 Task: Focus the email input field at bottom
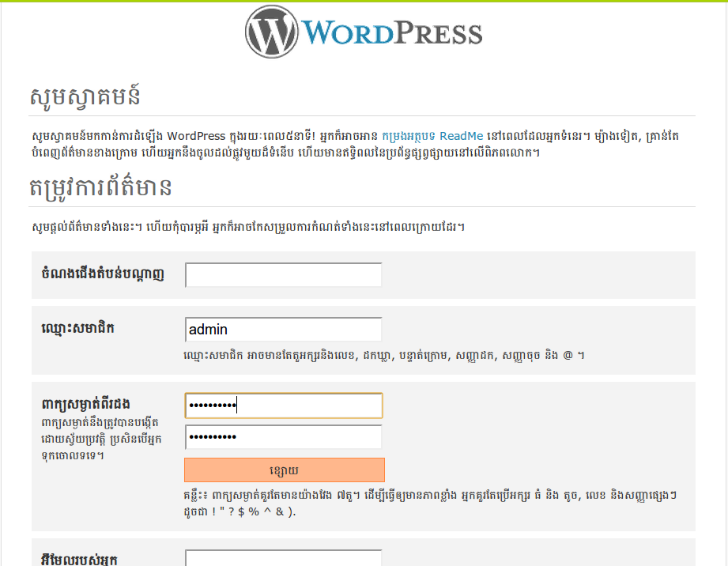(x=283, y=559)
